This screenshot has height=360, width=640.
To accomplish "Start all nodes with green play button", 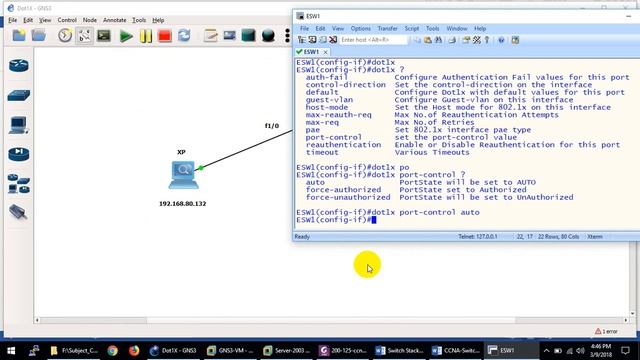I will (x=126, y=36).
